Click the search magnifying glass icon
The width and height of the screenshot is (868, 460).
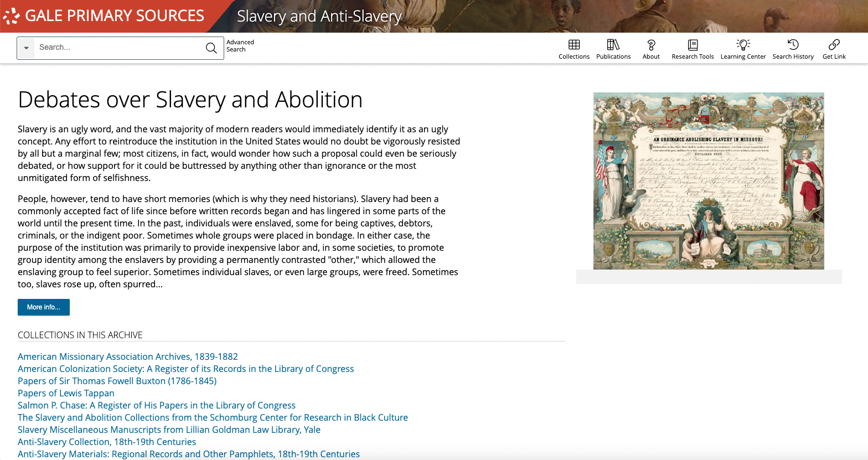coord(211,48)
